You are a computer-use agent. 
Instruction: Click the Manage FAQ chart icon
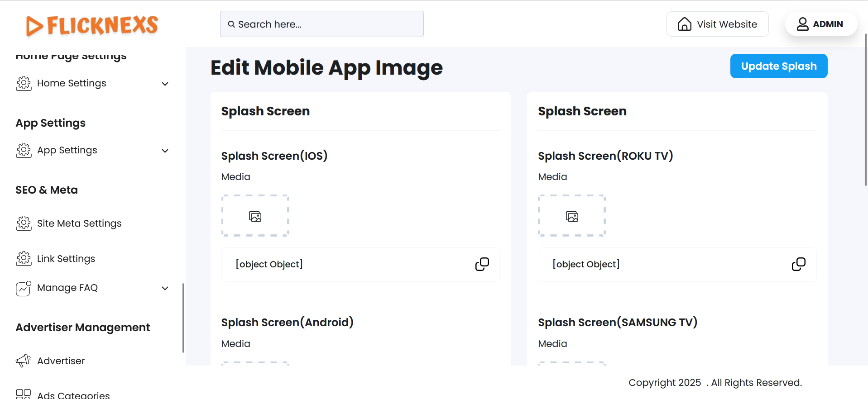[24, 288]
